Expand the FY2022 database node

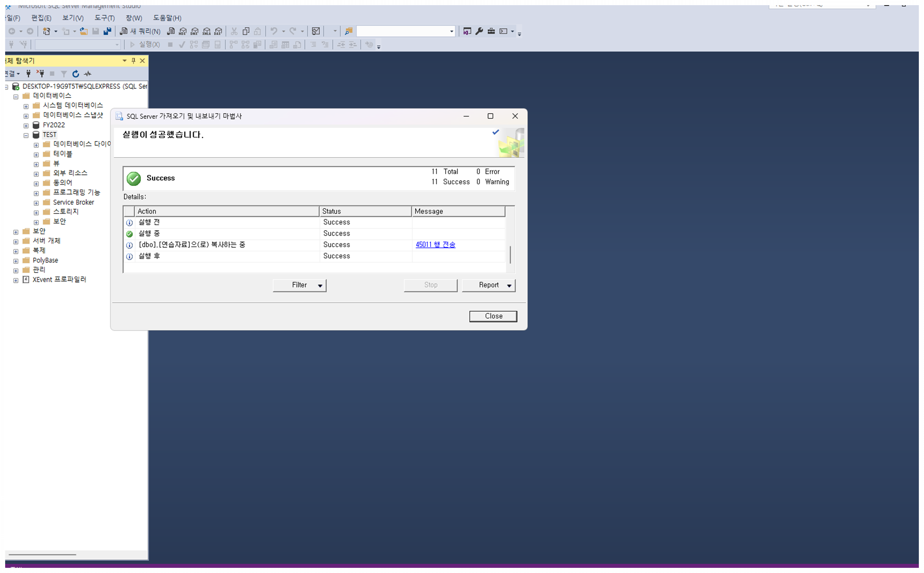coord(26,125)
